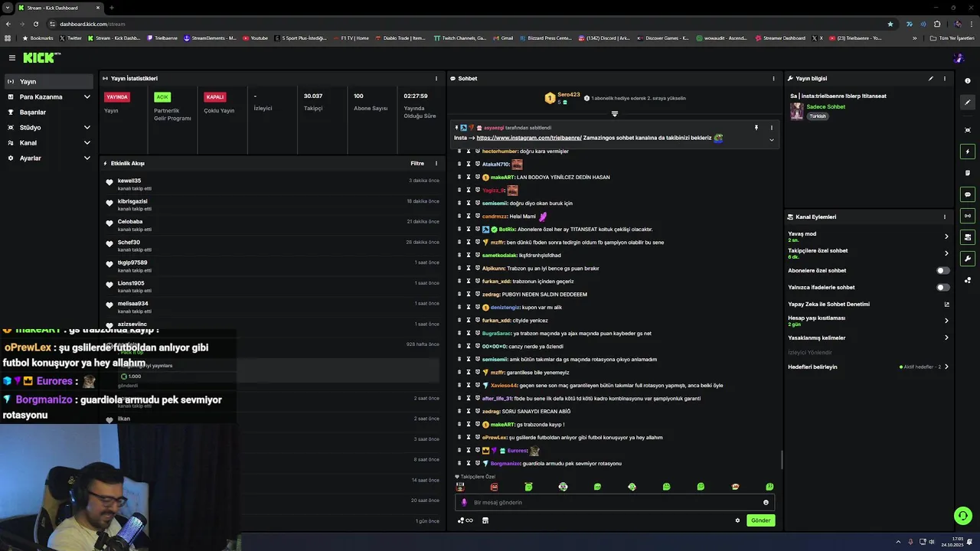Bookmark page with star icon
The height and width of the screenshot is (551, 980).
(x=890, y=24)
